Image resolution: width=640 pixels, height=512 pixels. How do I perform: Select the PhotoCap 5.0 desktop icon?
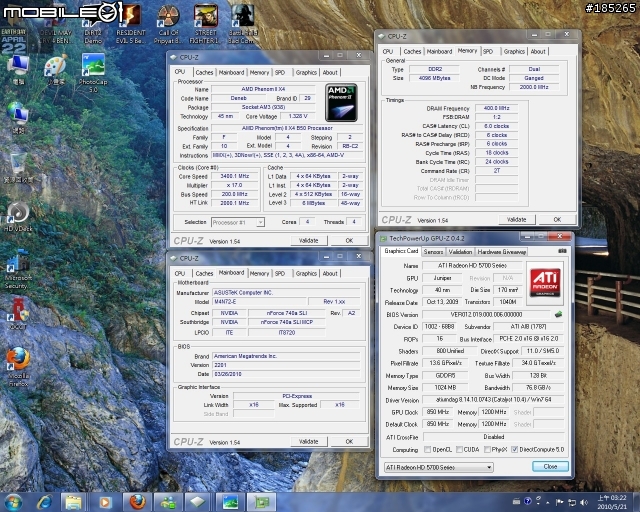tap(93, 73)
